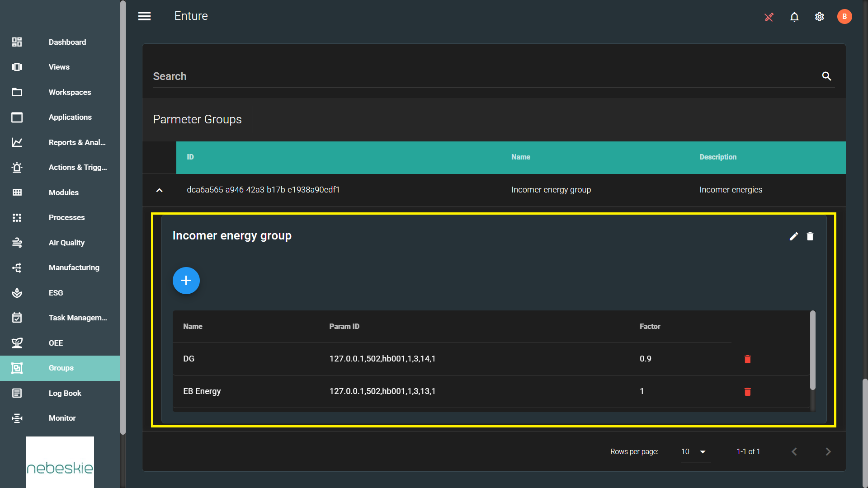This screenshot has width=868, height=488.
Task: Click the edit pencil icon for Incomer energy group
Action: point(793,236)
